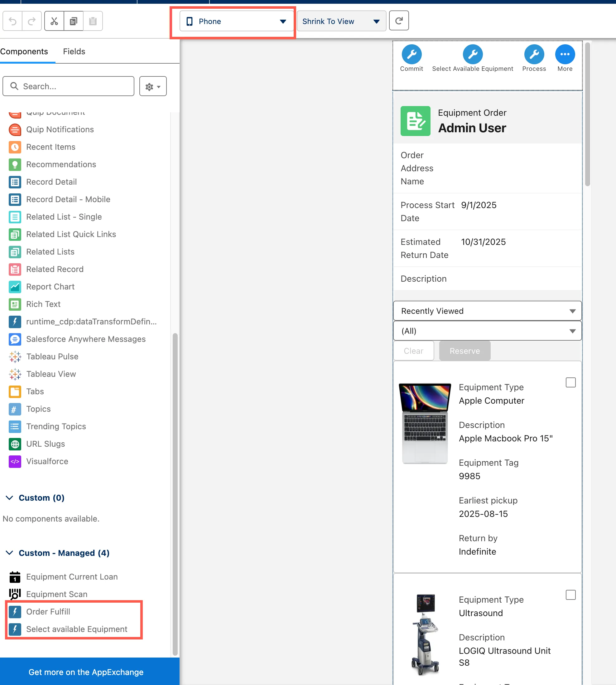This screenshot has width=616, height=685.
Task: Check the Apple Computer equipment checkbox
Action: point(571,382)
